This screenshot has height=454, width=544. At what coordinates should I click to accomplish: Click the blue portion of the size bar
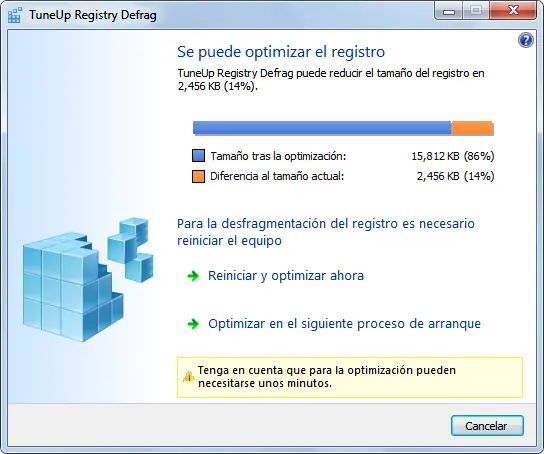pyautogui.click(x=322, y=127)
